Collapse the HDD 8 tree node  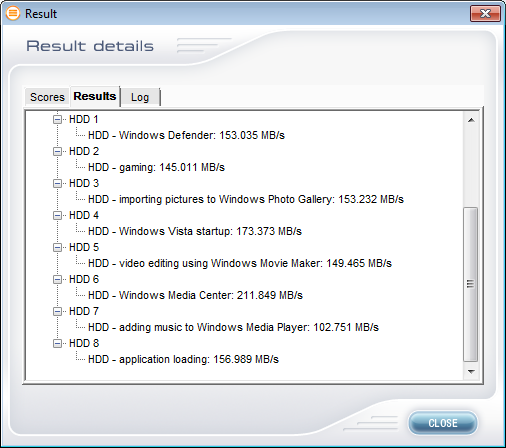(57, 343)
